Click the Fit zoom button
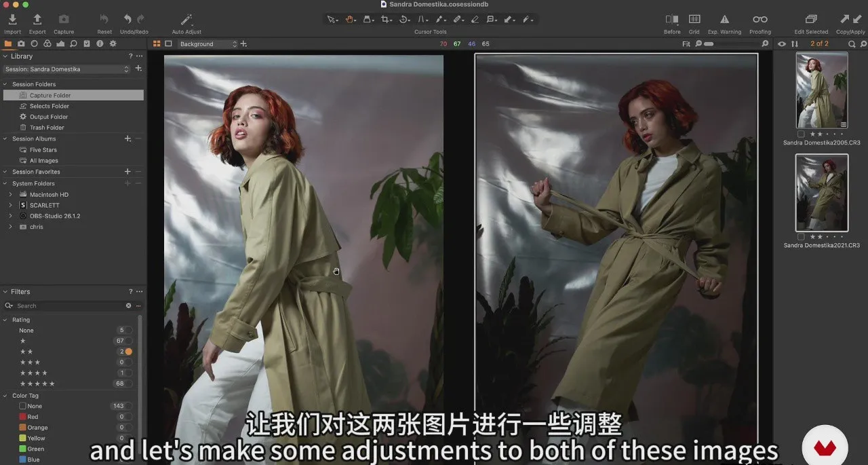 686,44
